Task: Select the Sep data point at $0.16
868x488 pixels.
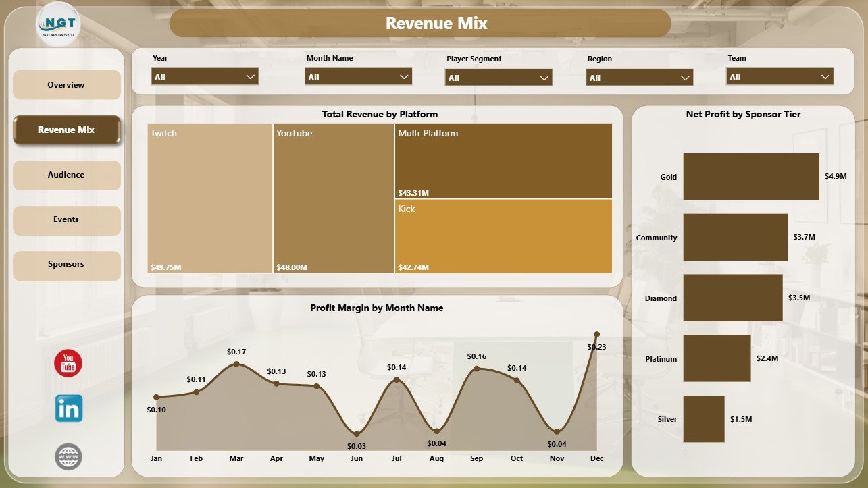Action: click(477, 369)
